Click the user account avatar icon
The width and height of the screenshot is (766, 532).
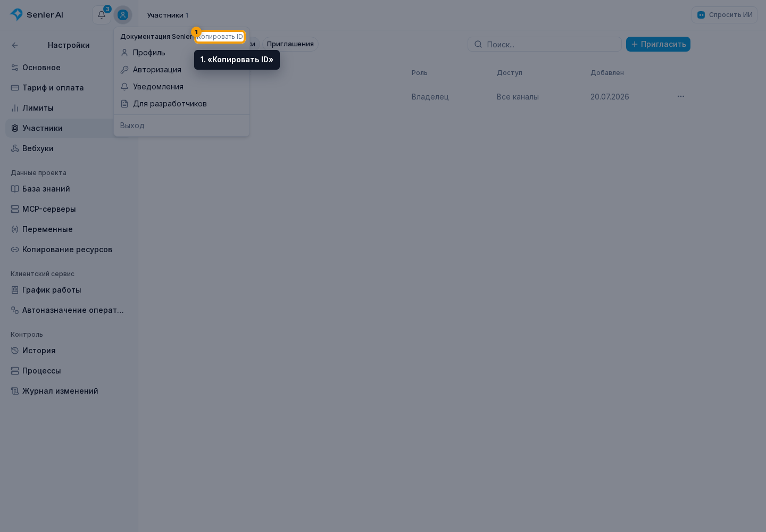[123, 15]
